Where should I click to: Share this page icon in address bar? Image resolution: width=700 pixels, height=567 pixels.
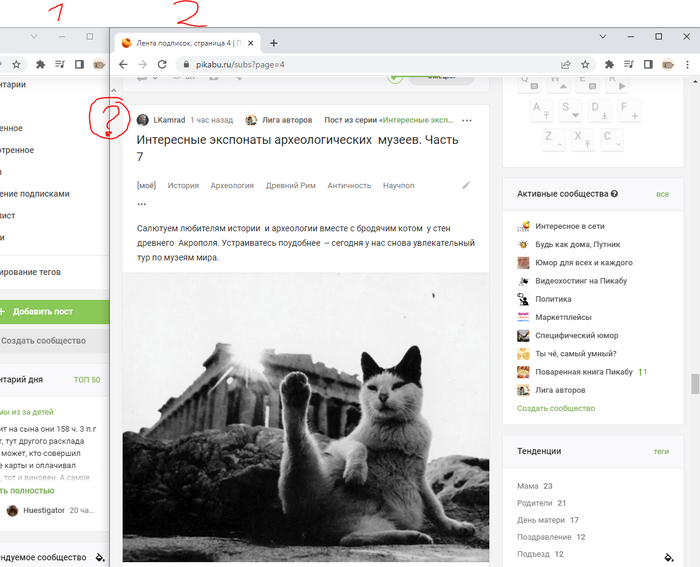pyautogui.click(x=566, y=65)
